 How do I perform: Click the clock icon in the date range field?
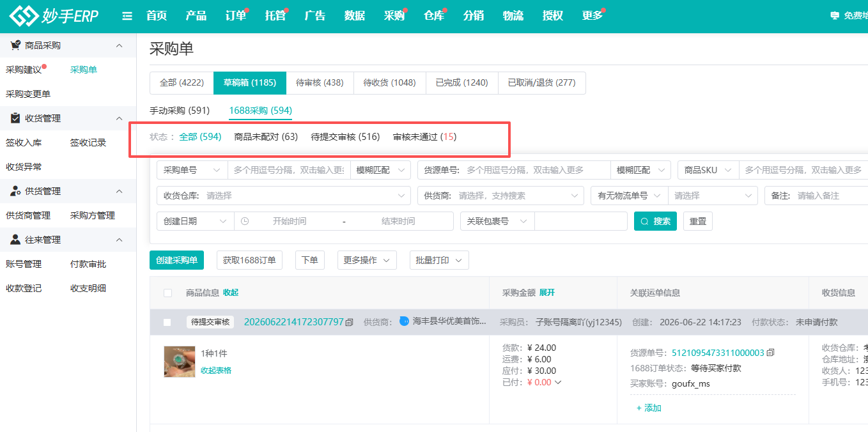coord(244,221)
